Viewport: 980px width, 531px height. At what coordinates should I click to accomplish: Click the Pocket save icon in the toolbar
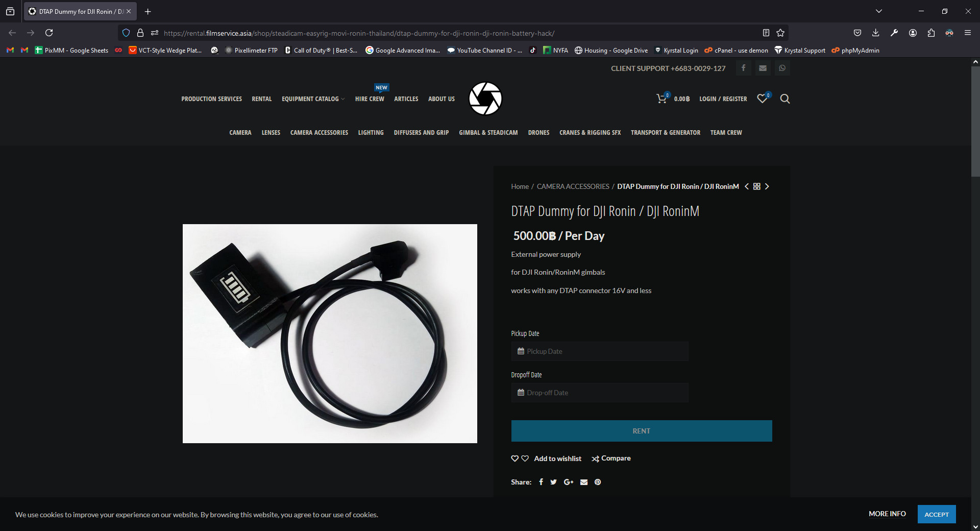point(857,33)
